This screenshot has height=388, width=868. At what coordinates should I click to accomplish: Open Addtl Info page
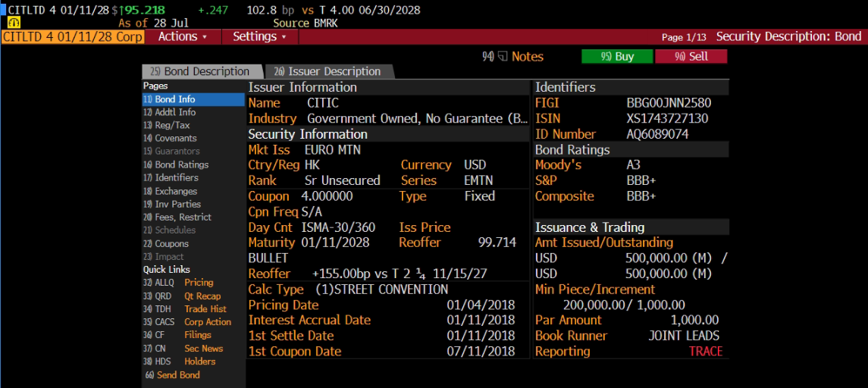169,112
